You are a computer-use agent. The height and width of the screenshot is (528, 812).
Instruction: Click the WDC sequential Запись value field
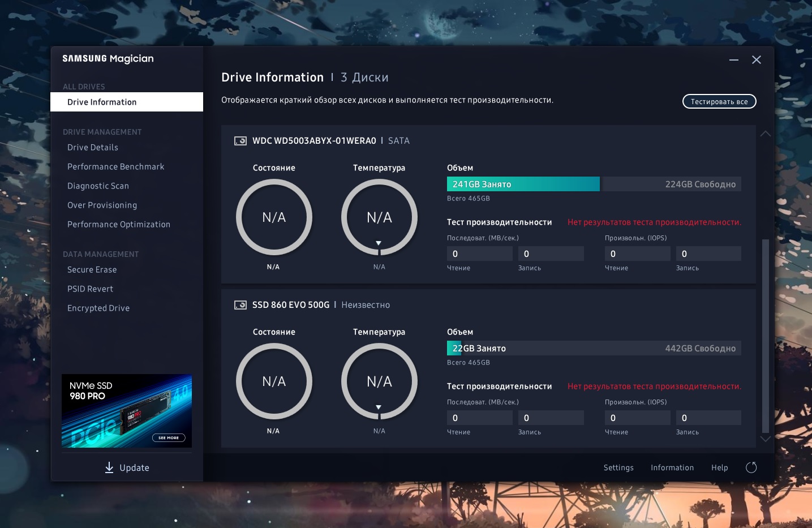pos(551,254)
